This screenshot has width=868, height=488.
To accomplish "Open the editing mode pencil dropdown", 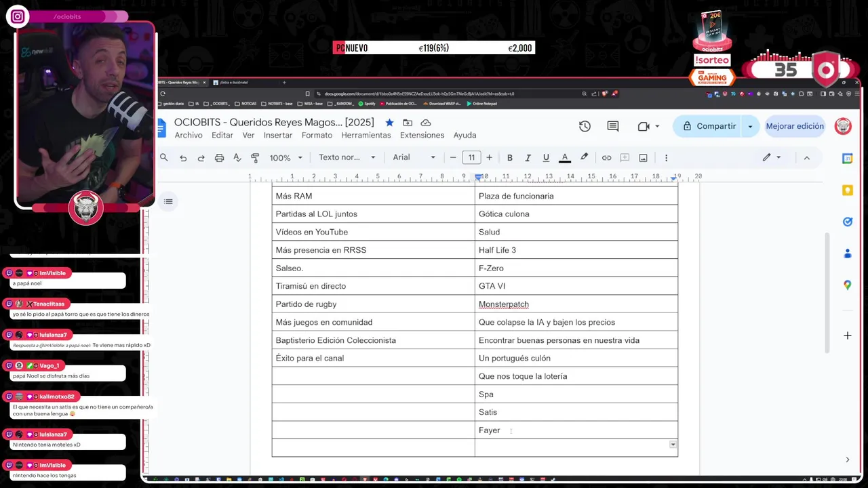I will (771, 157).
